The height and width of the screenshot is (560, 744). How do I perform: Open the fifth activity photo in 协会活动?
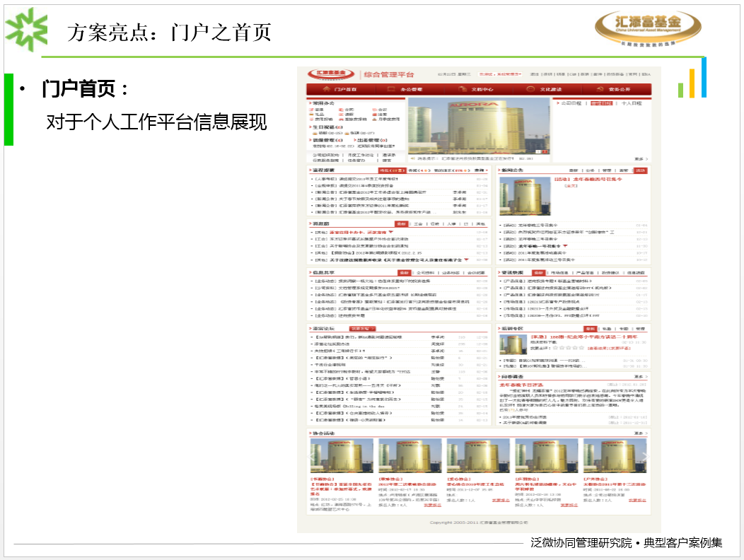(615, 455)
